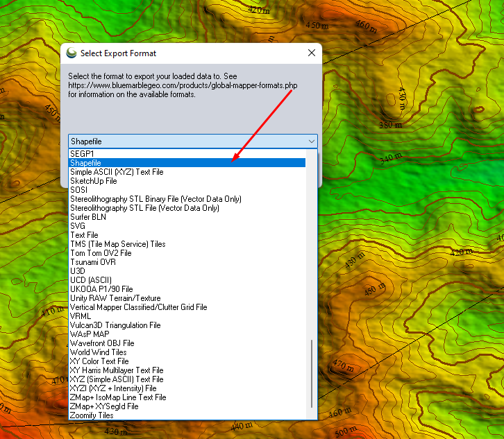Pick Unity RAW Terrain/Texture
This screenshot has height=439, width=504.
[x=187, y=298]
